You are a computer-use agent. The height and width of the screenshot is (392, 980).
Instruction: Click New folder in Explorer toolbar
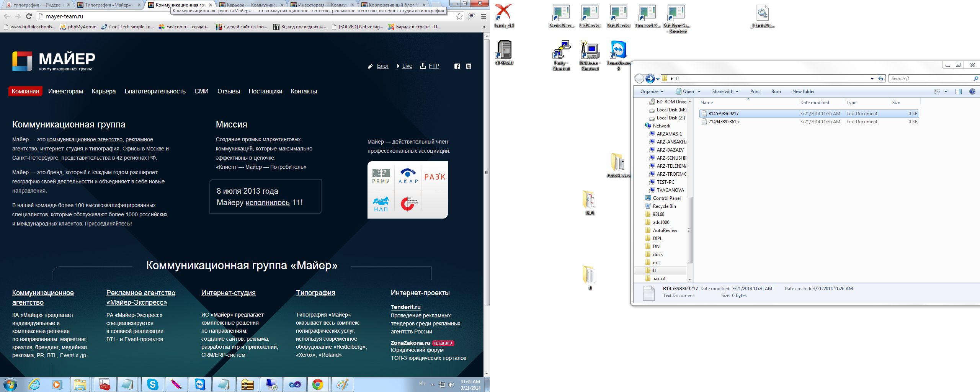pos(804,91)
